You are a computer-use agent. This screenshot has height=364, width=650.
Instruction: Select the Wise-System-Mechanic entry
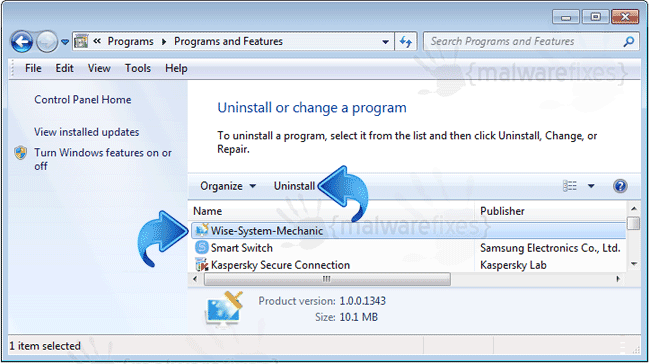click(408, 231)
